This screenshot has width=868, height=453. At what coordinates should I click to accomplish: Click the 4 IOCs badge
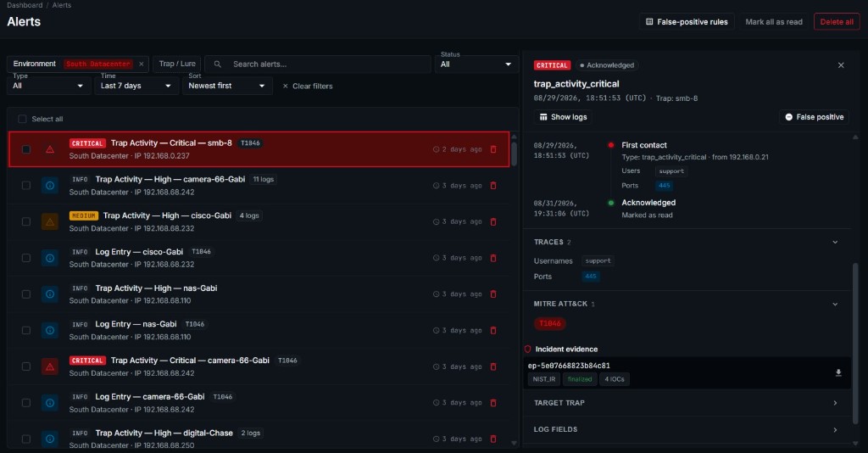pyautogui.click(x=615, y=379)
